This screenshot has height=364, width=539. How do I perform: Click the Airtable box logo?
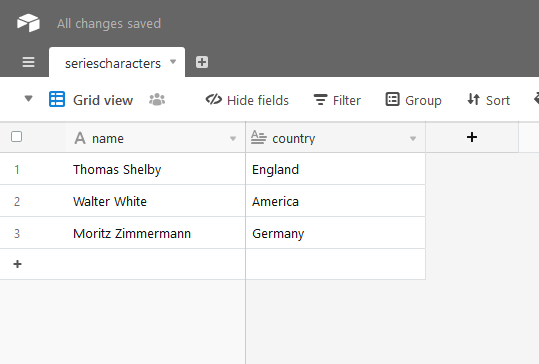pyautogui.click(x=28, y=23)
